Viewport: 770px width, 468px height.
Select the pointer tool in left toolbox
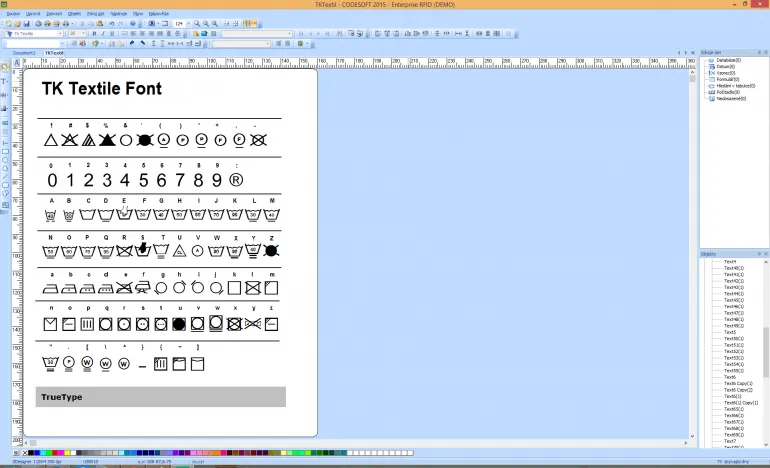(5, 67)
